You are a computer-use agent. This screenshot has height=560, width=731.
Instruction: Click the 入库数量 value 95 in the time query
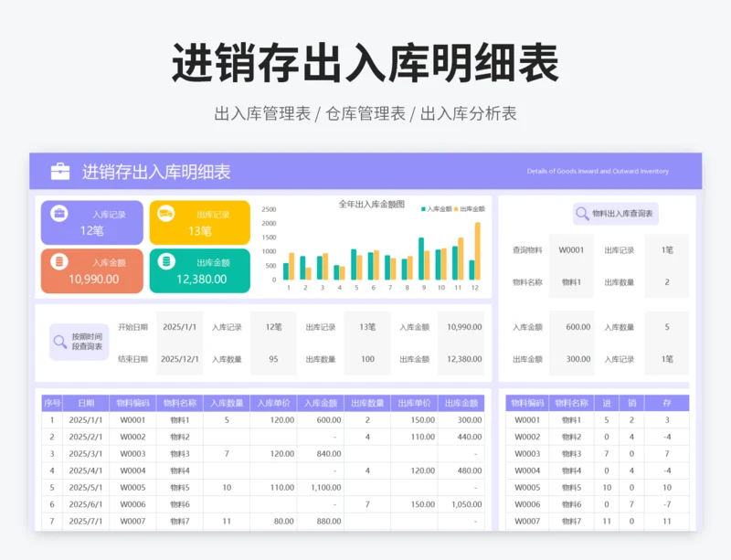pos(273,359)
